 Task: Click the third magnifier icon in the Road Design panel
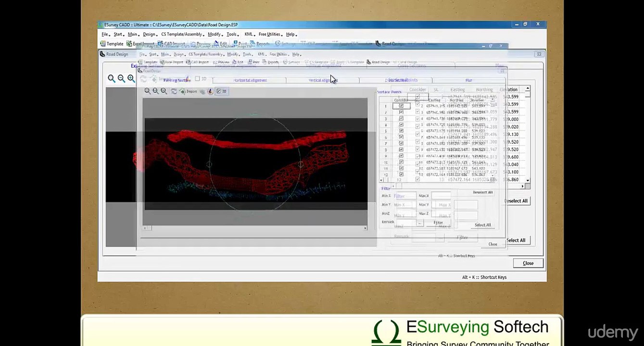pos(131,79)
